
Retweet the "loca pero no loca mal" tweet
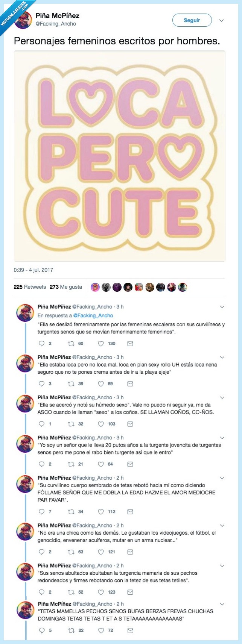tap(71, 383)
